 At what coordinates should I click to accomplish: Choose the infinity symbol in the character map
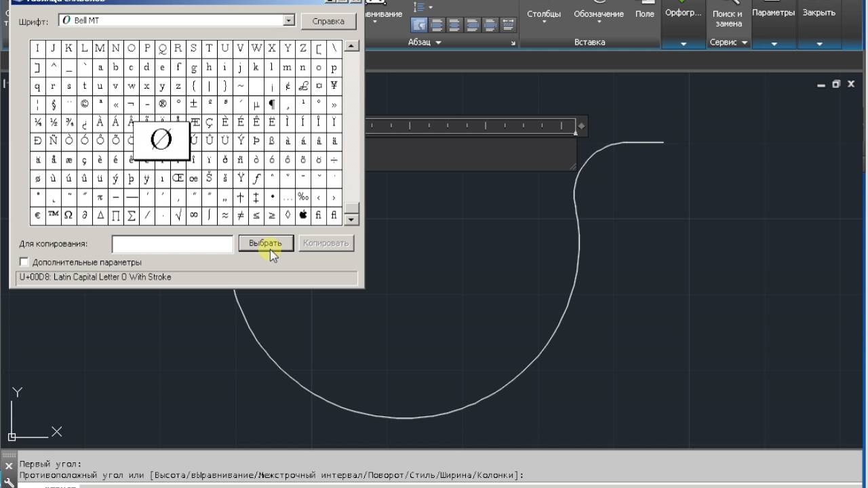click(194, 216)
